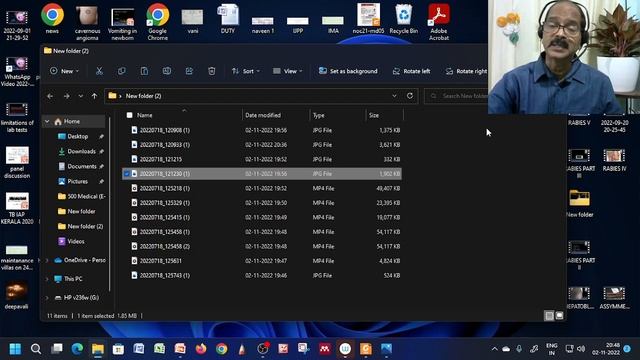Expand the OneDrive node in sidebar

point(47,260)
